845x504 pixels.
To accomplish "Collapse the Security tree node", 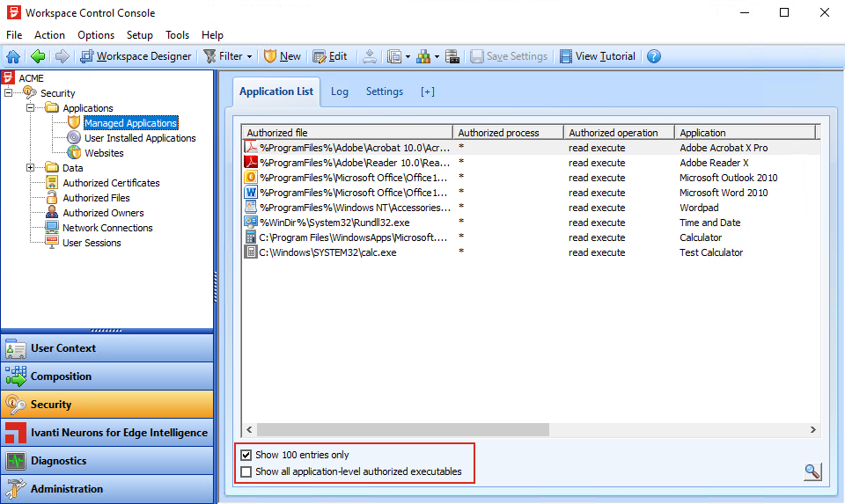I will [x=8, y=93].
